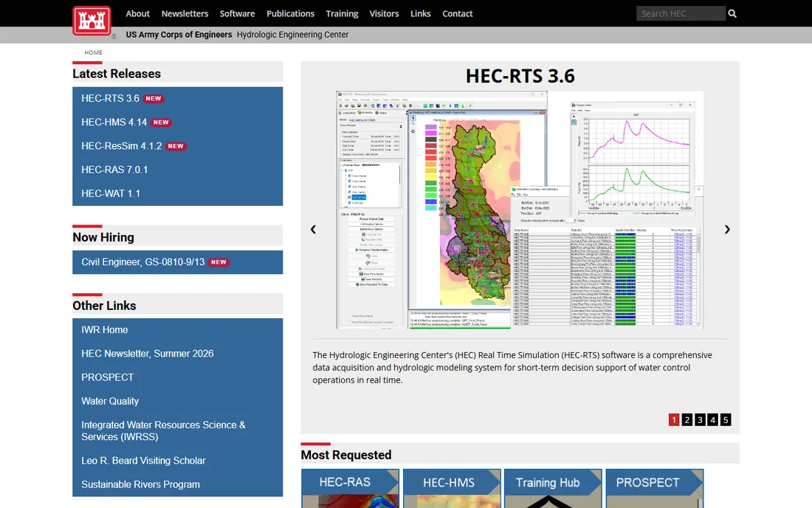Viewport: 812px width, 508px height.
Task: Open the Newsletters menu
Action: 185,13
